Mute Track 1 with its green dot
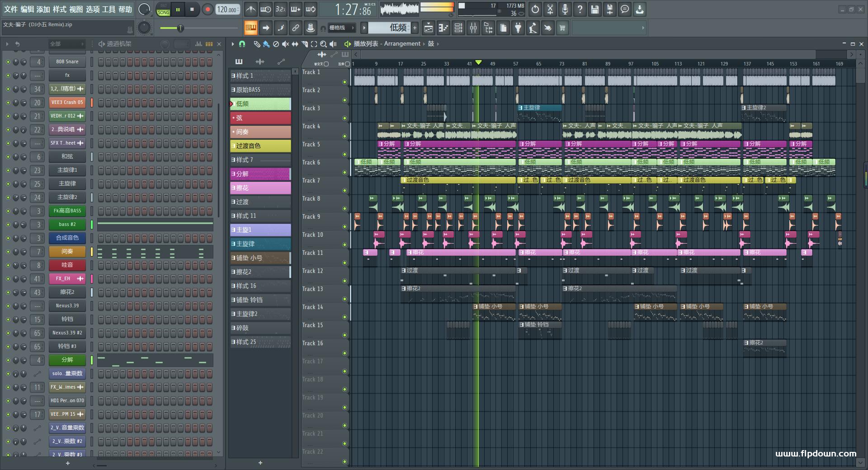This screenshot has height=470, width=868. [x=344, y=82]
